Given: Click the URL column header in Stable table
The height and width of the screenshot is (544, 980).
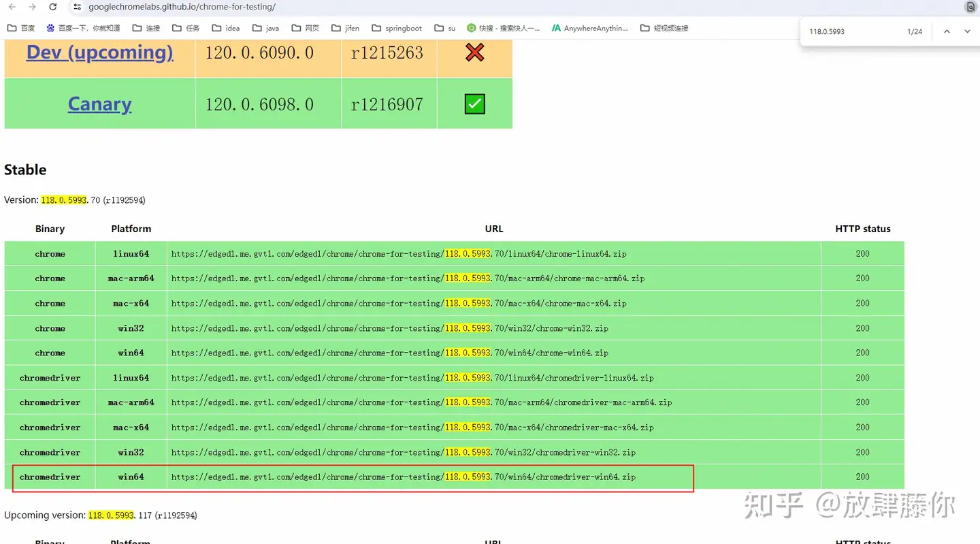Looking at the screenshot, I should (494, 229).
